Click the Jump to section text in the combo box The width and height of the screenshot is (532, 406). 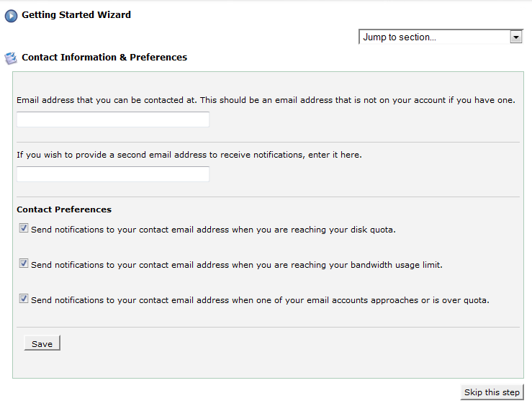pyautogui.click(x=400, y=37)
